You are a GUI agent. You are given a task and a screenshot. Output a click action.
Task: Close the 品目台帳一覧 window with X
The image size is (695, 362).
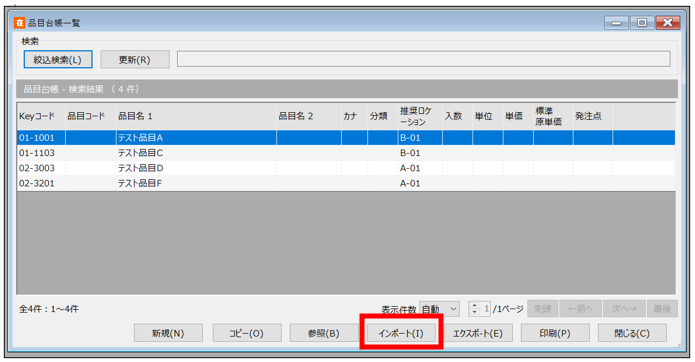click(668, 23)
